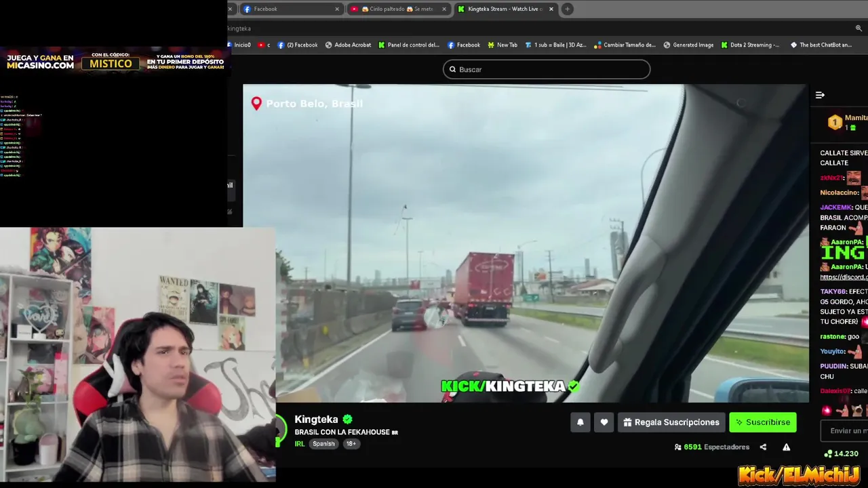Toggle notifications bell for Kingteka
This screenshot has width=868, height=488.
click(x=580, y=422)
